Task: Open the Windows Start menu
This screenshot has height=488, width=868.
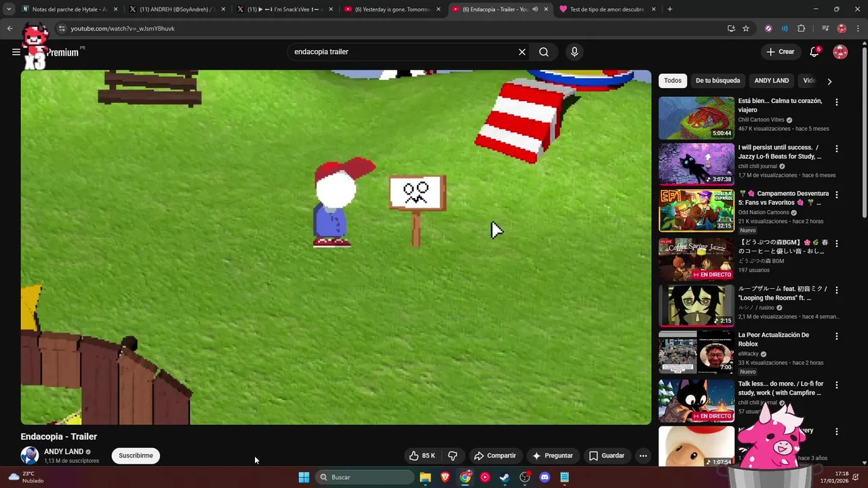Action: 304,477
